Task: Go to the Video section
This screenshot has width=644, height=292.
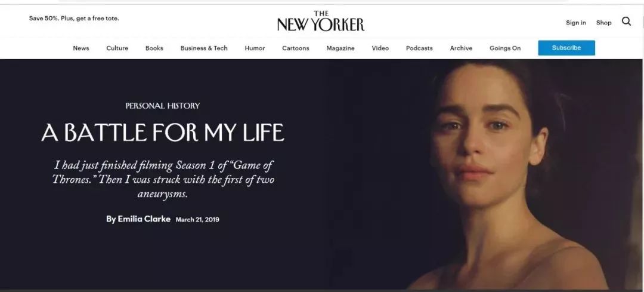Action: coord(380,48)
